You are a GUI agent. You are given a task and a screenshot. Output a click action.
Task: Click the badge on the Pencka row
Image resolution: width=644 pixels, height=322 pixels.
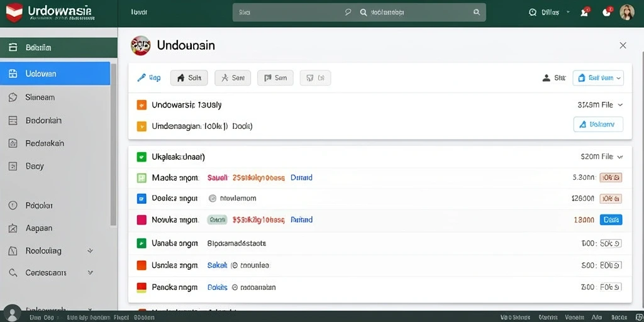tap(611, 287)
